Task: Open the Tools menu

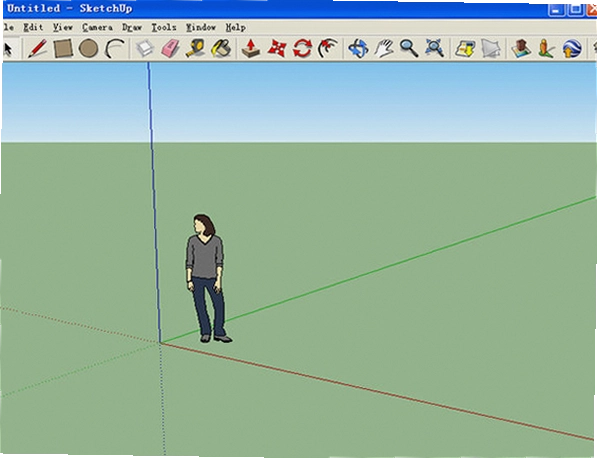Action: pos(164,27)
